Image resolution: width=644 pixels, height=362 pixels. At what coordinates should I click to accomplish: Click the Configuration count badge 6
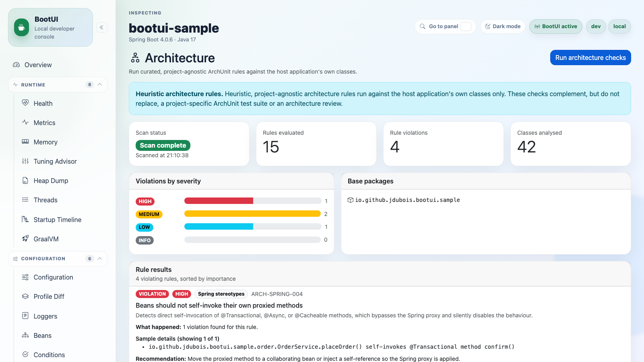(89, 259)
